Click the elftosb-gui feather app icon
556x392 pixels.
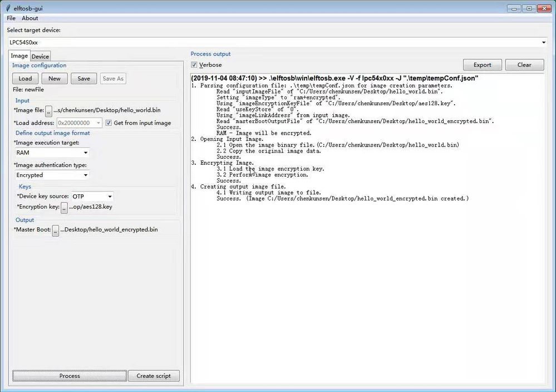[8, 8]
